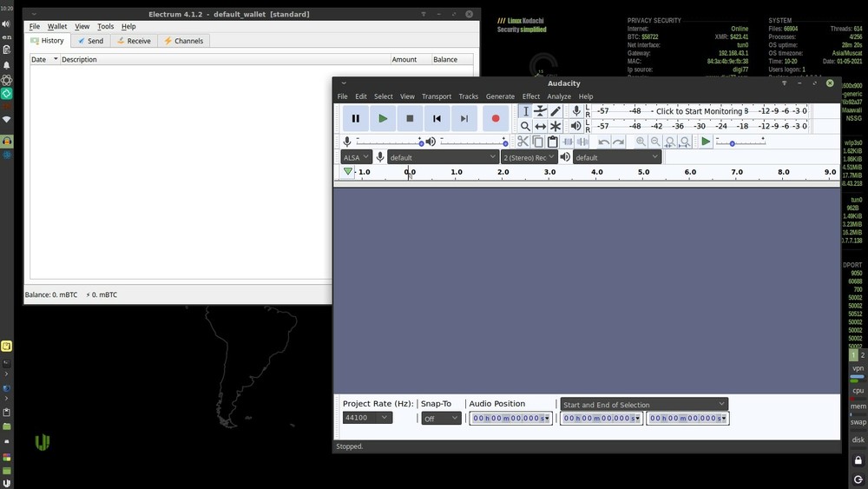Open Audacity Transport menu
Viewport: 868px width, 489px height.
tap(437, 96)
